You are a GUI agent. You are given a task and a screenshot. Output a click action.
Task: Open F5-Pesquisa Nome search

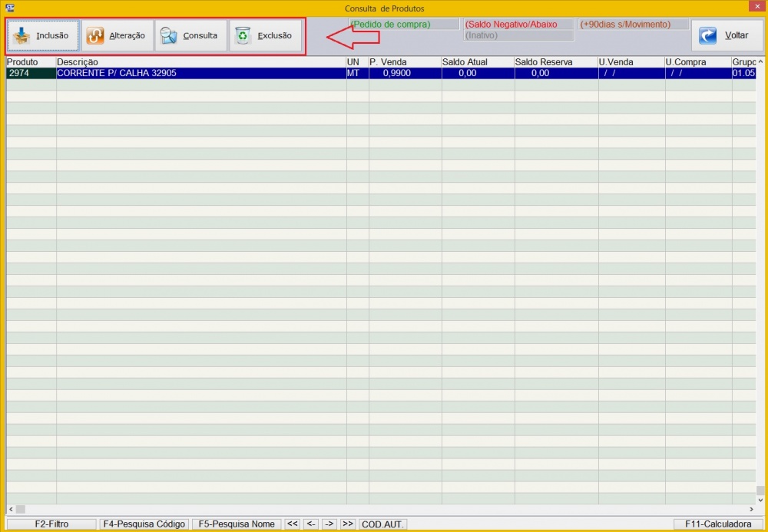tap(238, 524)
